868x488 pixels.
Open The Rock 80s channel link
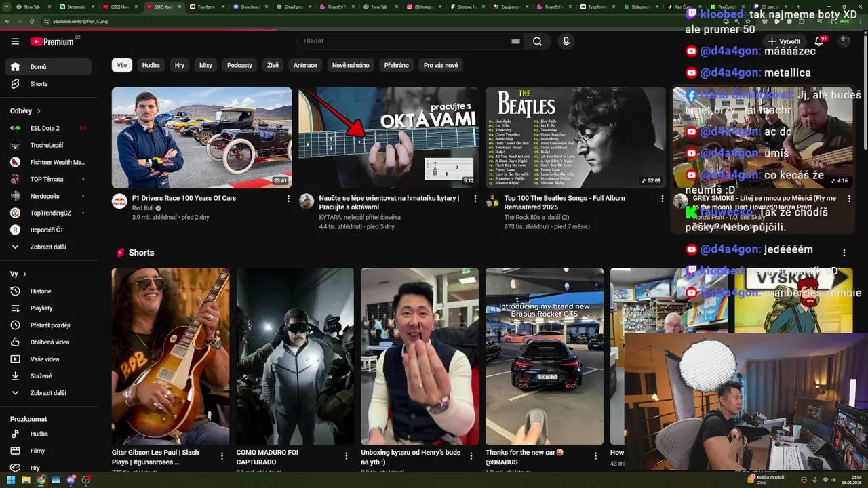click(x=536, y=217)
